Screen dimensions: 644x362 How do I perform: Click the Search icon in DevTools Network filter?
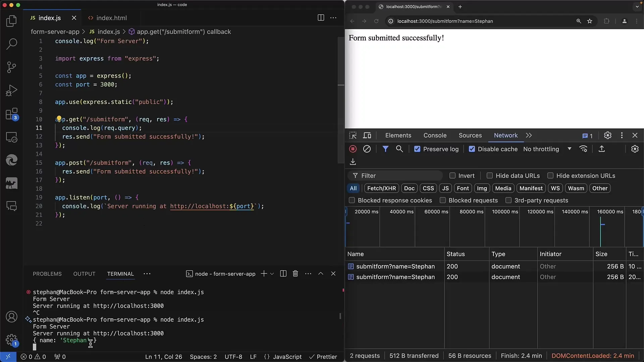coord(399,149)
